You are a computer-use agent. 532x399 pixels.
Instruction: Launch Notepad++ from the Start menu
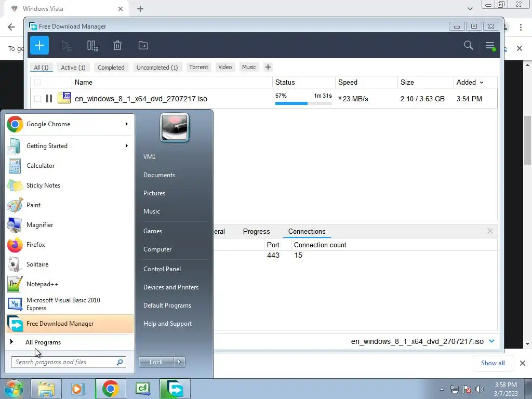pyautogui.click(x=70, y=284)
